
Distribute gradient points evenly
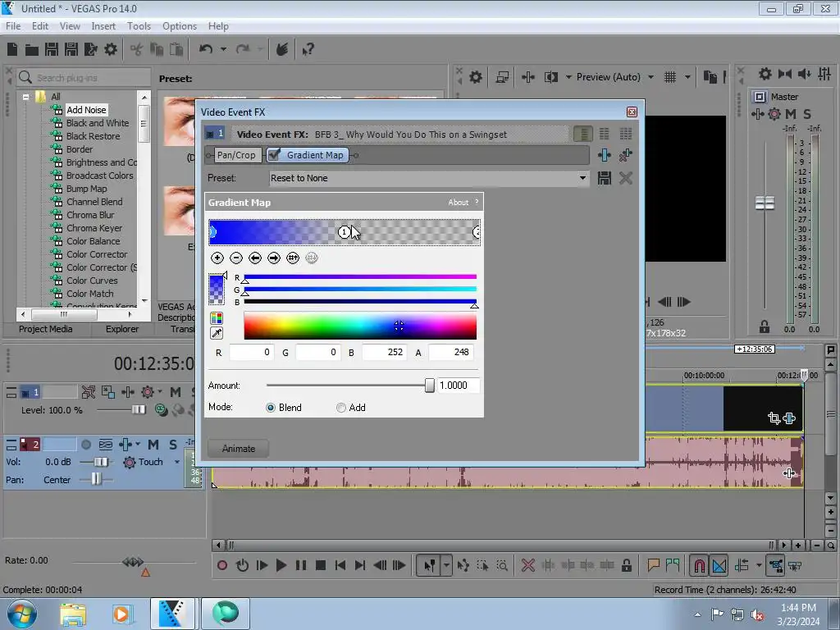coord(293,258)
